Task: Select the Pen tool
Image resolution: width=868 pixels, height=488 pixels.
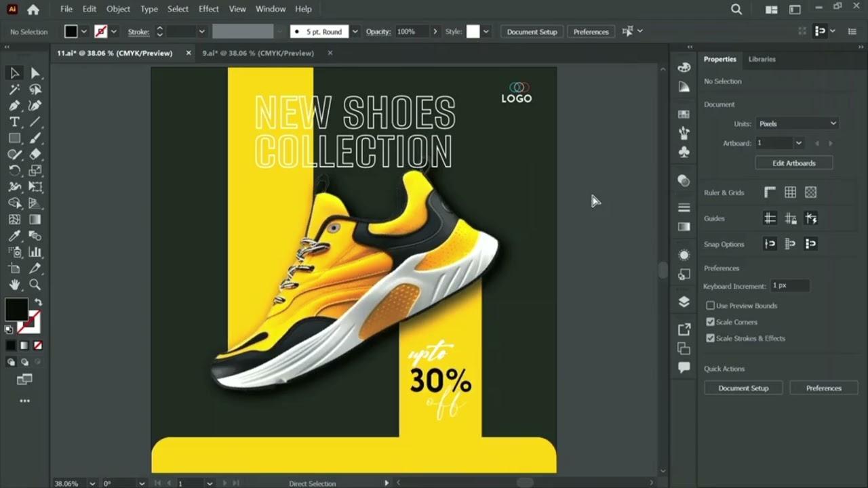Action: 14,106
